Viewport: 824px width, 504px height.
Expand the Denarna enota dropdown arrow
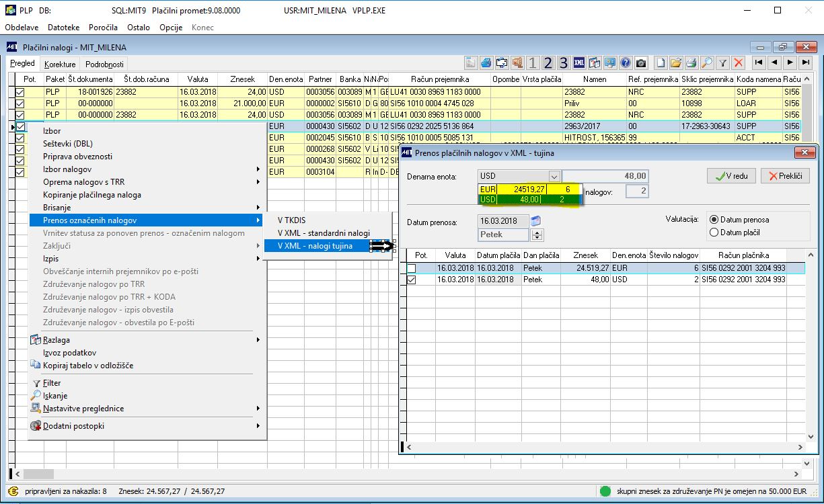pos(554,176)
